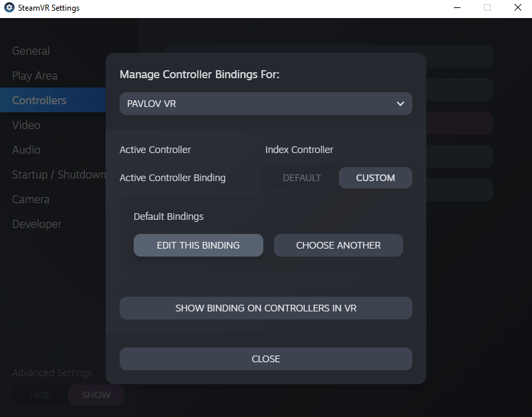Click EDIT THIS BINDING button

click(198, 245)
